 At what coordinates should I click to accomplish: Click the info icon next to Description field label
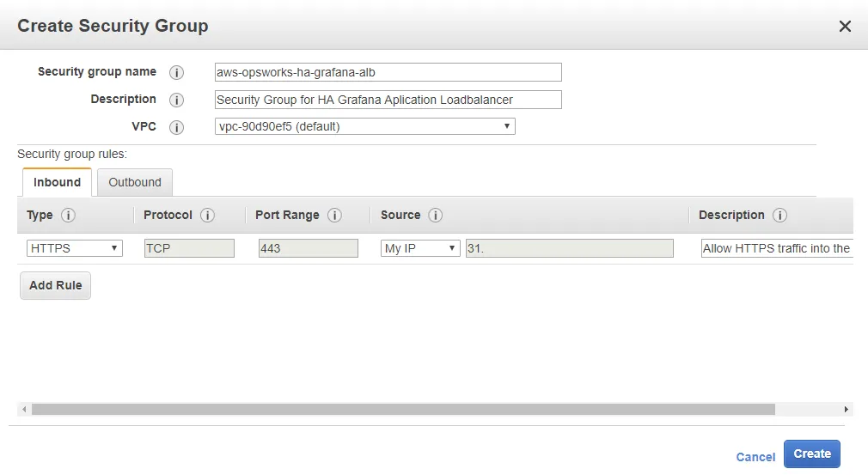tap(177, 100)
